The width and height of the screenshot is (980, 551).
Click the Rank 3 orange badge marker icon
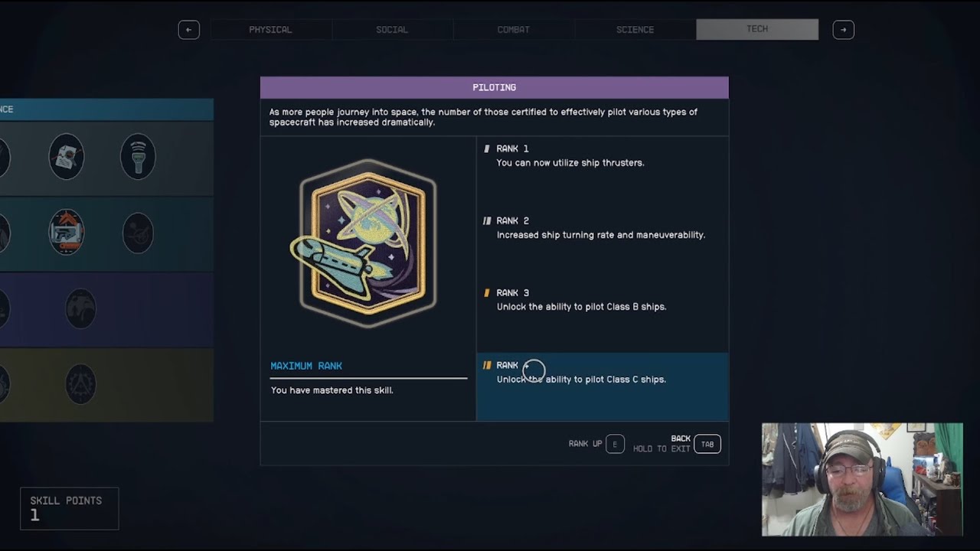point(487,292)
